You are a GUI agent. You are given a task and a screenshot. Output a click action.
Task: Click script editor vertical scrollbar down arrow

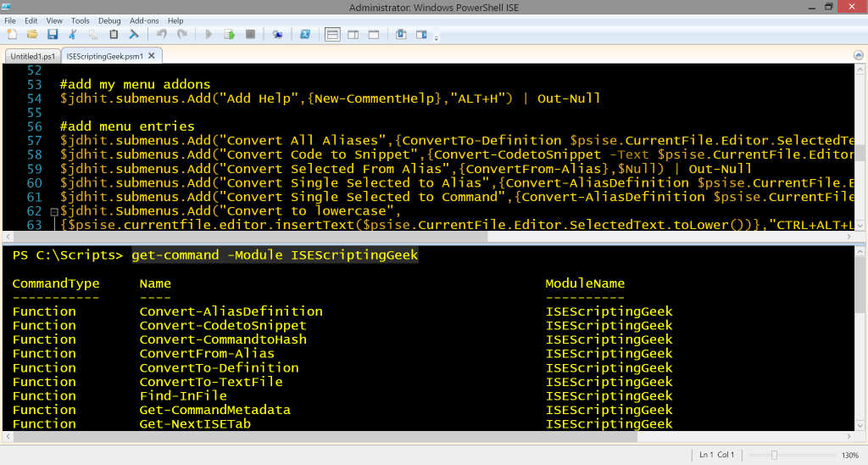[x=860, y=225]
